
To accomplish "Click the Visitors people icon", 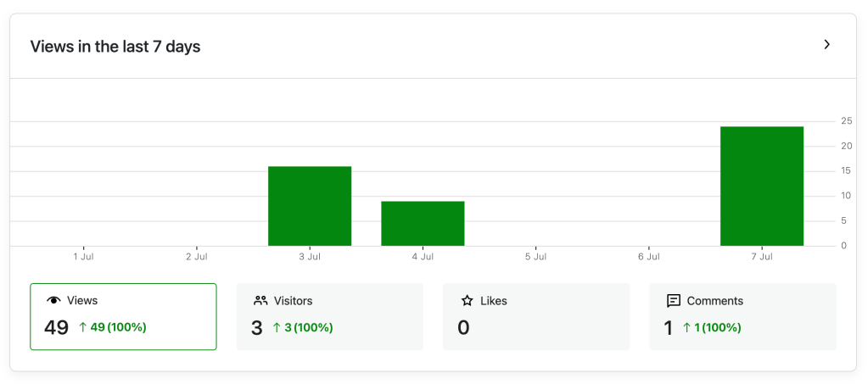I will point(260,301).
